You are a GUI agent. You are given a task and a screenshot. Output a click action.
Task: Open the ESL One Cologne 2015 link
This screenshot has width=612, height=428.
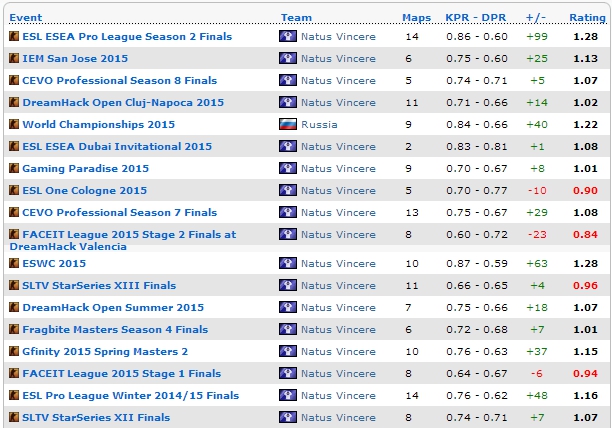pyautogui.click(x=84, y=190)
